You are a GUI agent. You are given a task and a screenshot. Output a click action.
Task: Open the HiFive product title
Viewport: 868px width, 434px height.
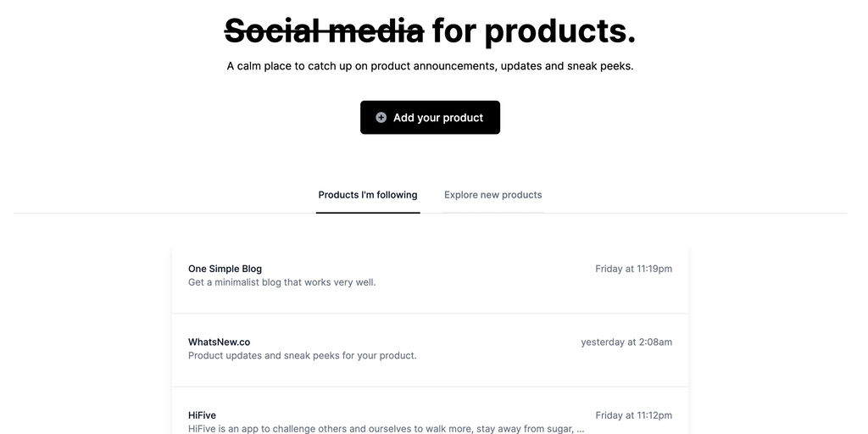tap(202, 415)
